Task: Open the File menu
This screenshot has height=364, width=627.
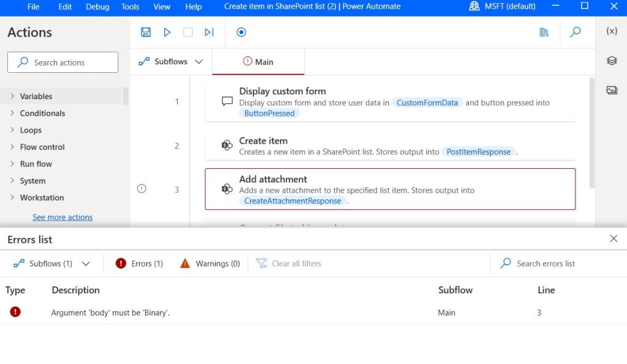Action: pos(33,7)
